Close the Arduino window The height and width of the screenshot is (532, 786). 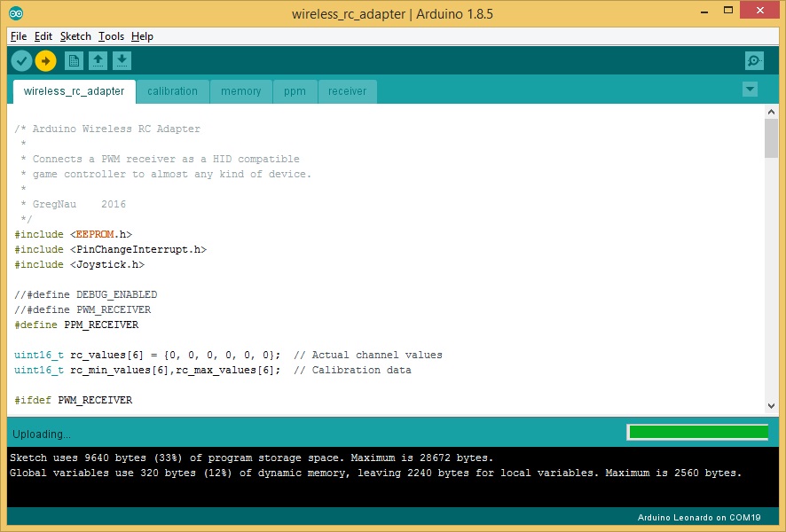pyautogui.click(x=760, y=10)
